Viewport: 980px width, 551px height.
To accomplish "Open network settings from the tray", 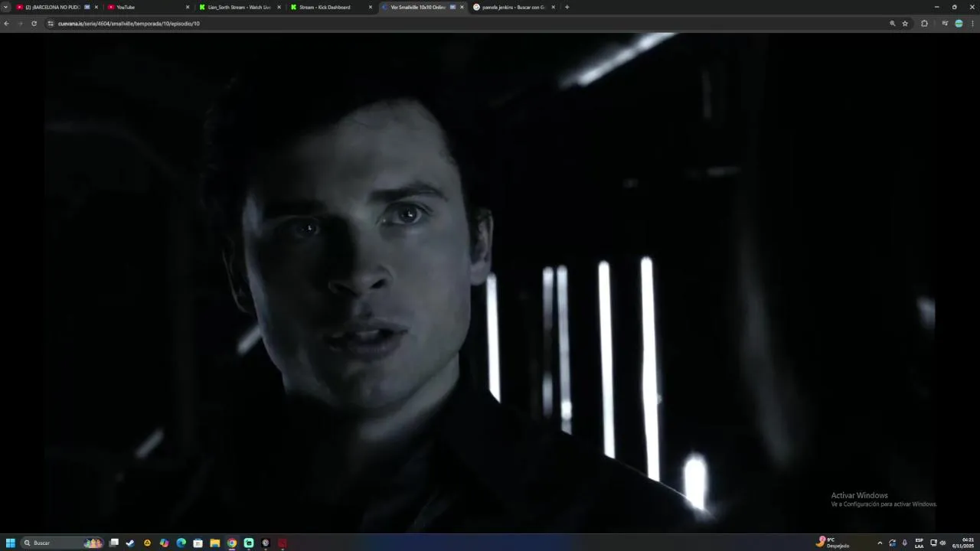I will [933, 543].
